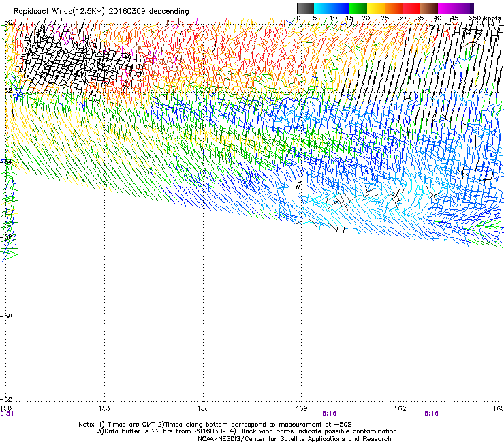
Task: Click the first note line about times being GMT
Action: 215,425
